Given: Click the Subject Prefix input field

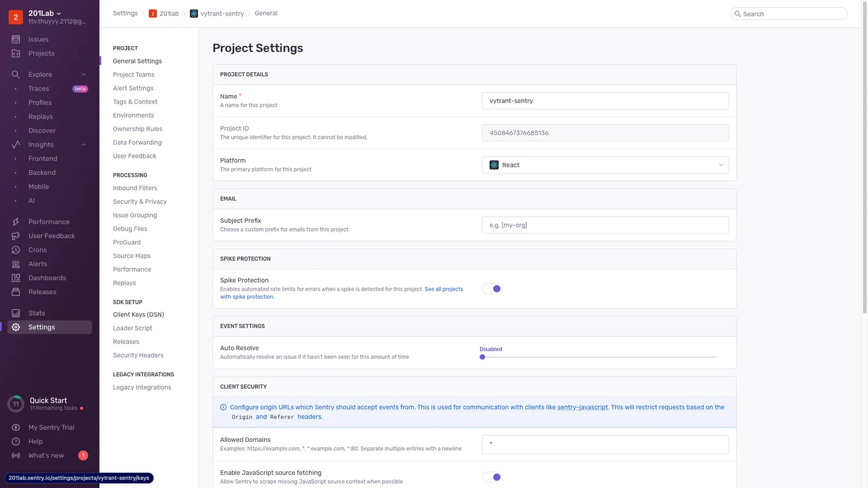Looking at the screenshot, I should click(605, 225).
